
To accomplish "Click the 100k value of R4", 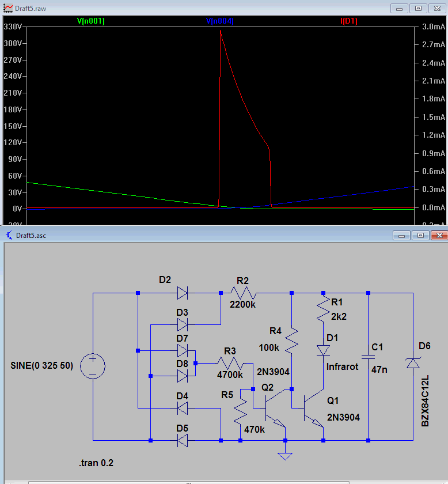I will 269,348.
